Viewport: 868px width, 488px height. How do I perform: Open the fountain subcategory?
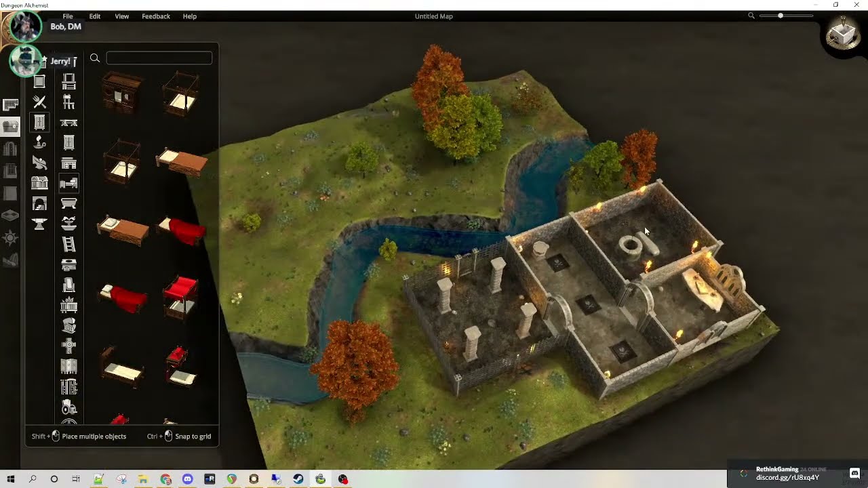68,224
